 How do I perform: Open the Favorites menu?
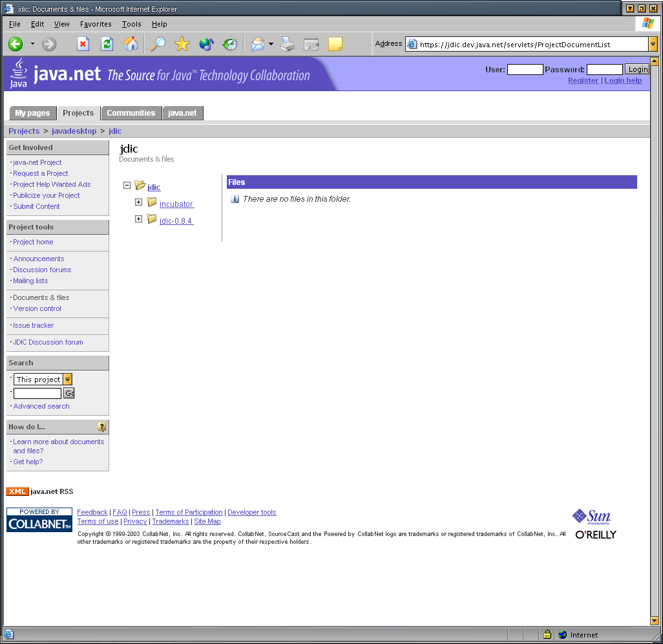click(x=96, y=24)
